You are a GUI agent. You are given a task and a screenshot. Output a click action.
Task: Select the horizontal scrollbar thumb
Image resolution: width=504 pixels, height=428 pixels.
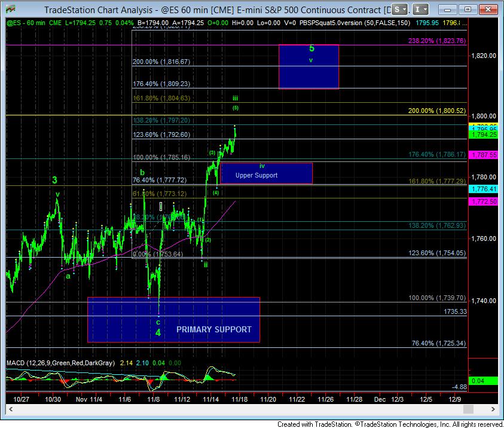tap(468, 409)
